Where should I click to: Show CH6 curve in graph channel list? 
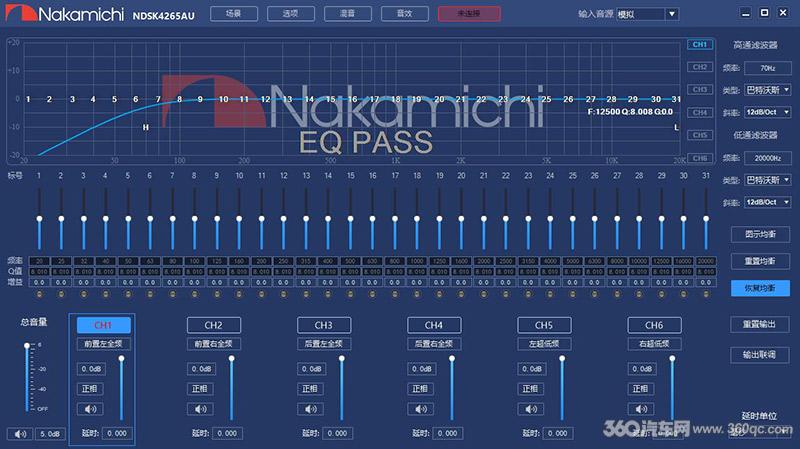point(700,158)
